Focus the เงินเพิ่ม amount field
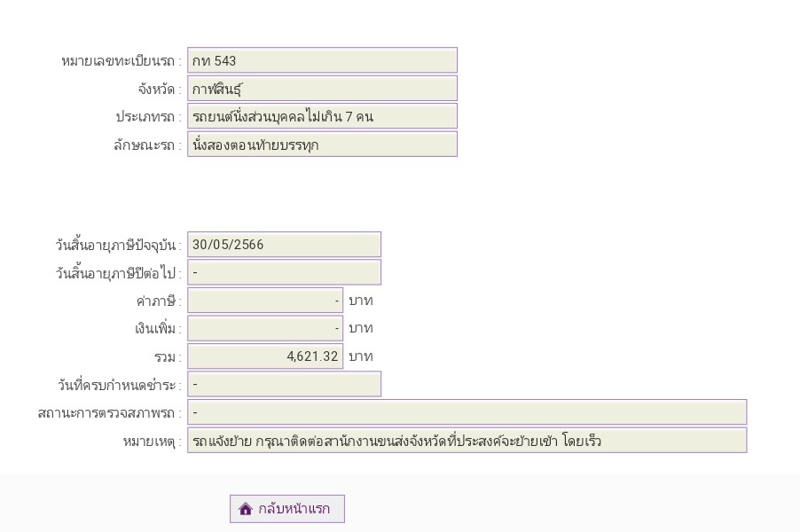This screenshot has height=532, width=800. pyautogui.click(x=264, y=328)
